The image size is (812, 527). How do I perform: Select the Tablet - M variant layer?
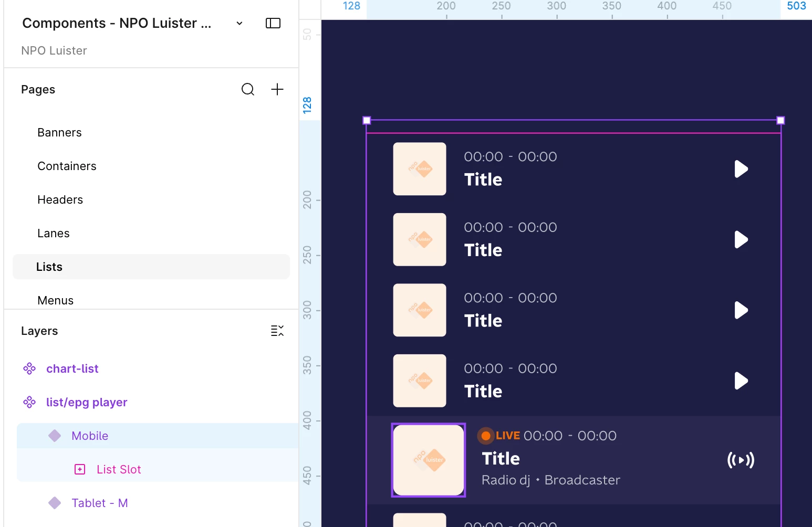(100, 503)
